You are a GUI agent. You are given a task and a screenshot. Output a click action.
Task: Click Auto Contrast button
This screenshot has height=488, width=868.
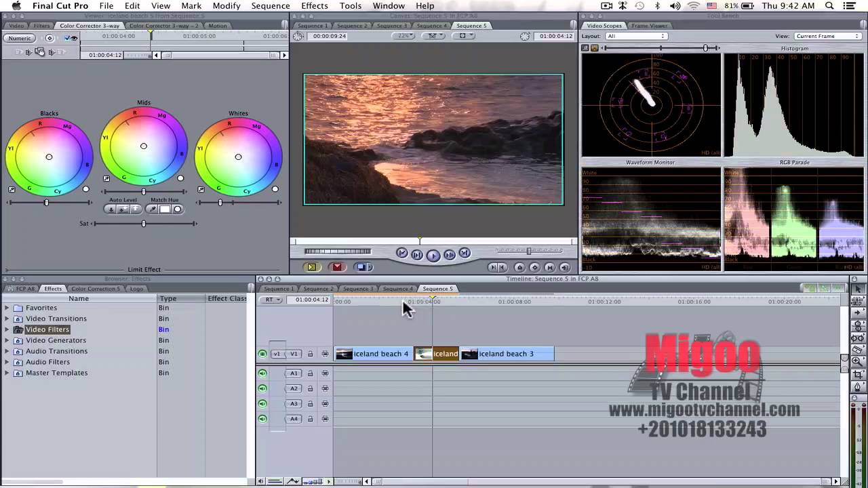coord(123,209)
